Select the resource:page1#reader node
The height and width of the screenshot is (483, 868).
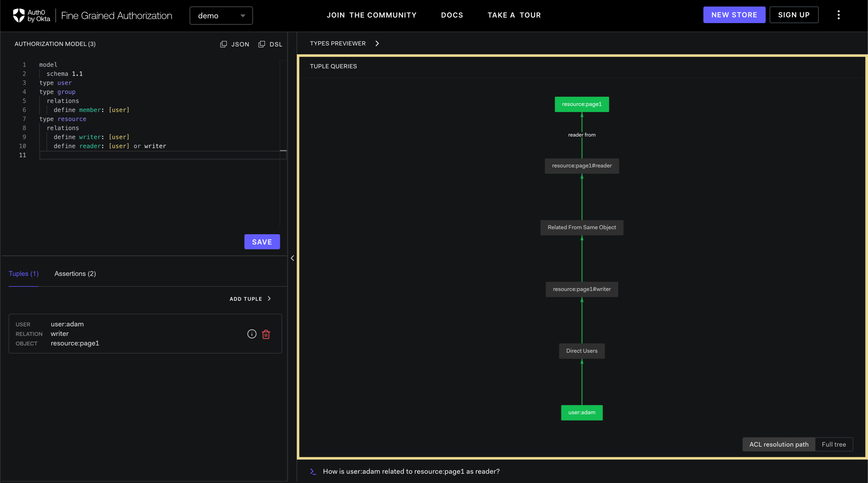582,166
